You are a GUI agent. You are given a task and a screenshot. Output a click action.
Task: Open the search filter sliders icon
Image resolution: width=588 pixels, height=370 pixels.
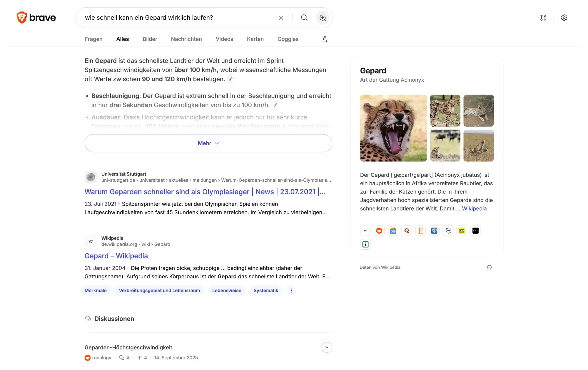[325, 39]
